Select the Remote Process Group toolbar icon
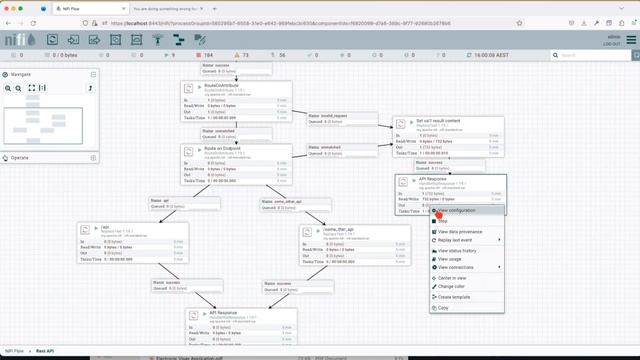 [x=136, y=40]
